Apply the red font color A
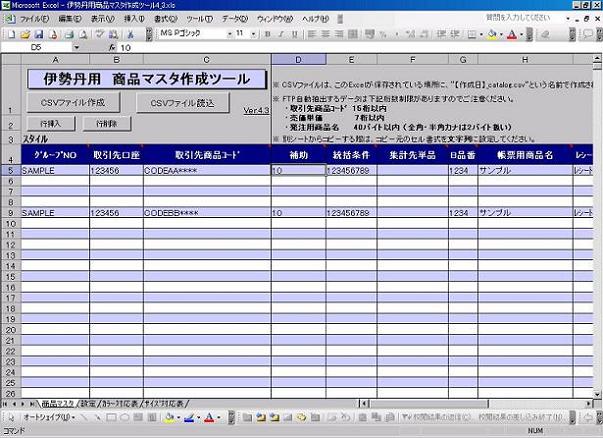603x438 pixels. click(512, 35)
